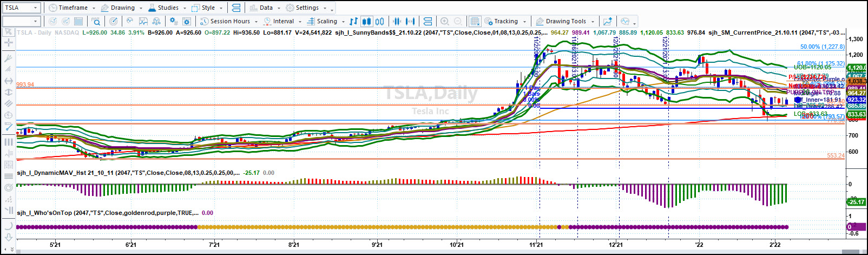Image resolution: width=868 pixels, height=255 pixels.
Task: Click the green -25.17 value label
Action: click(856, 202)
